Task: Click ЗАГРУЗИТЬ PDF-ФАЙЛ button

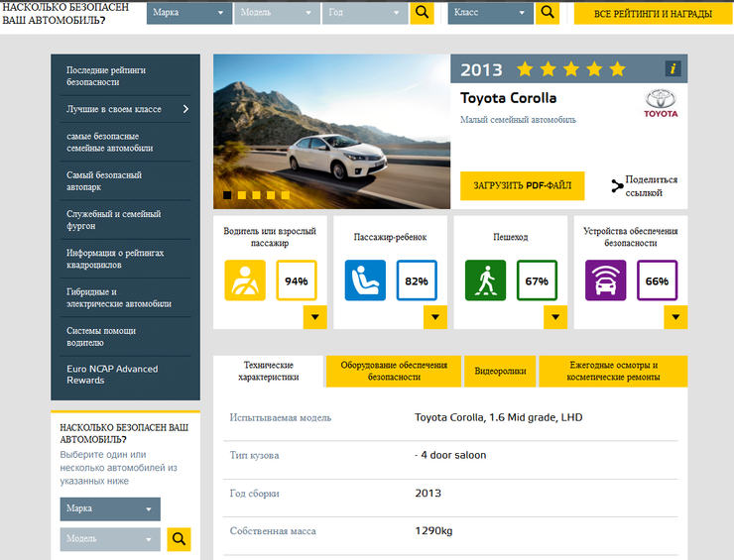Action: (523, 185)
